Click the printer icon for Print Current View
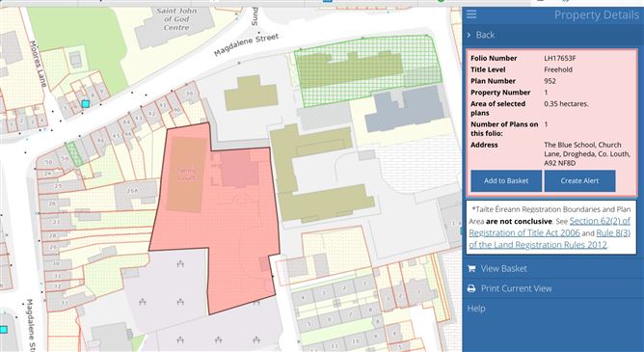 click(x=471, y=288)
